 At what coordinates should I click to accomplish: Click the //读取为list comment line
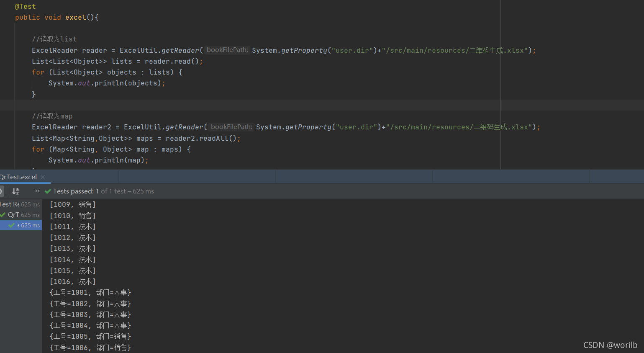[54, 39]
